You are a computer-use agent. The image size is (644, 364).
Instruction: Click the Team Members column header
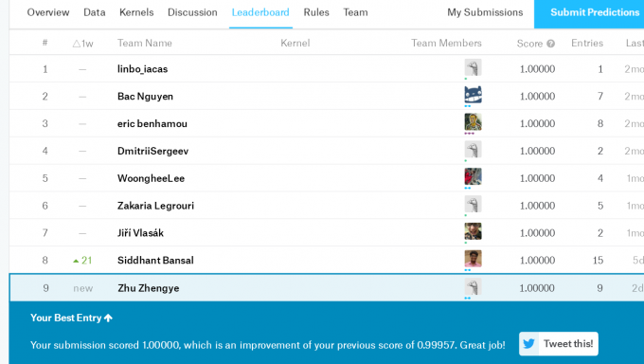[x=446, y=44]
